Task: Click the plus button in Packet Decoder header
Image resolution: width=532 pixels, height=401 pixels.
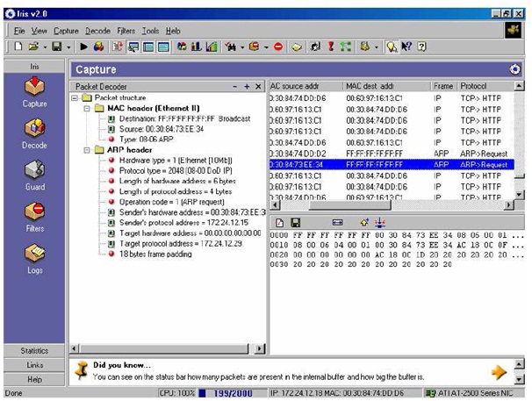Action: click(247, 87)
